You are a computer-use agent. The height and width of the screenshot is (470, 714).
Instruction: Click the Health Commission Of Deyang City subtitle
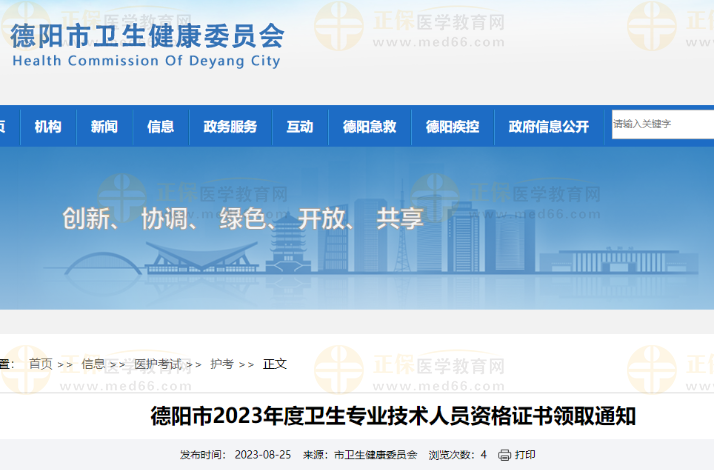147,61
